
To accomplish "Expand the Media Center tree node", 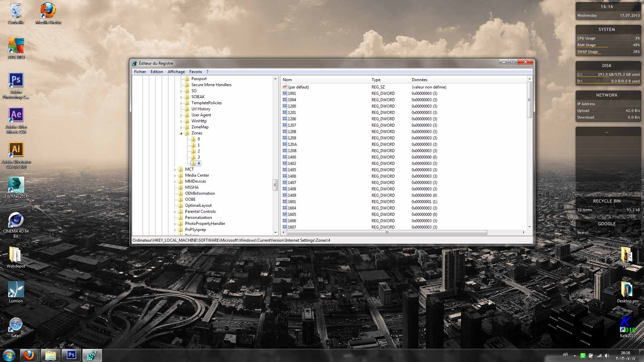I will tap(175, 176).
